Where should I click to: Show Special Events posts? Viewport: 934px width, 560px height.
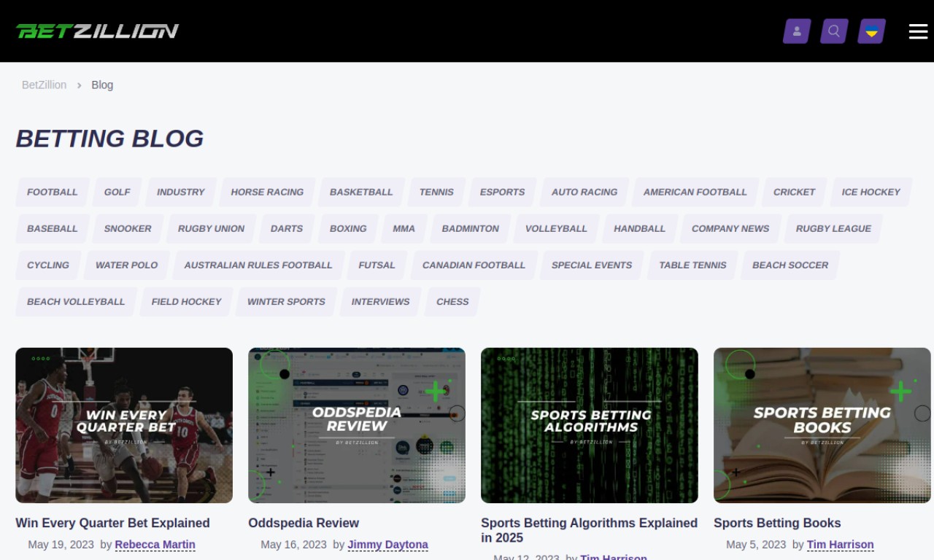[x=592, y=265]
